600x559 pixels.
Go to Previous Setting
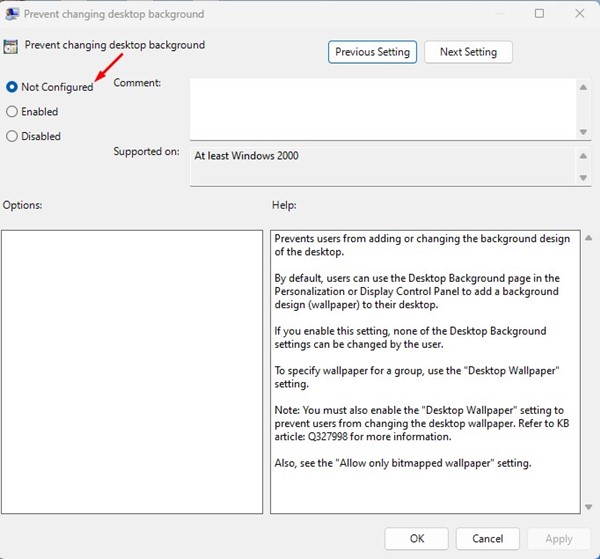pos(372,52)
